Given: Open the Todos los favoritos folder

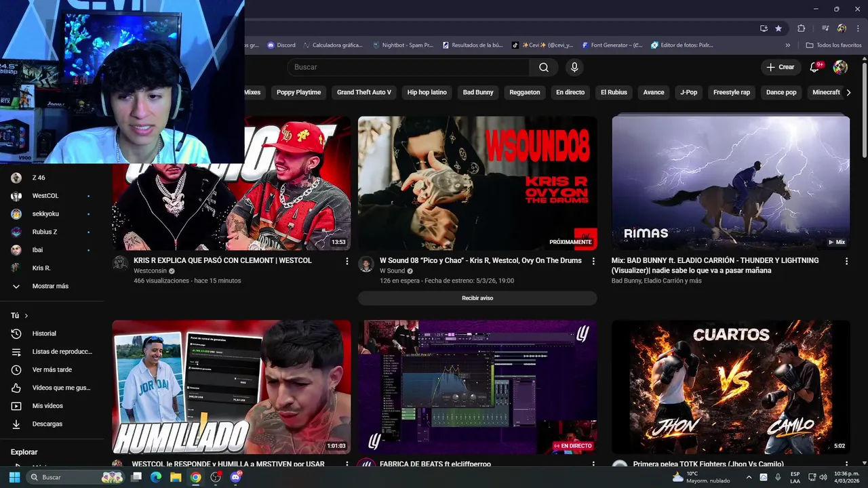Looking at the screenshot, I should tap(833, 45).
